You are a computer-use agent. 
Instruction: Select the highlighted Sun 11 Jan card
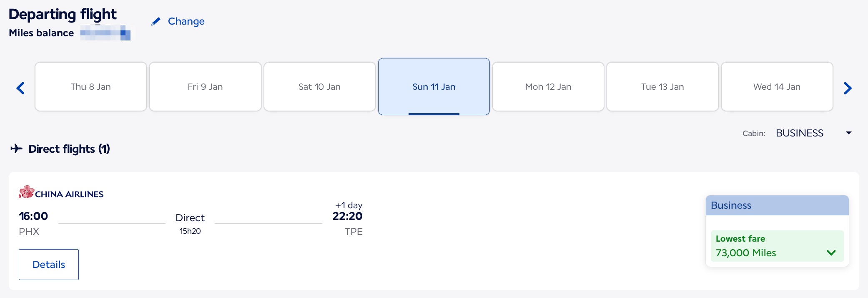[x=434, y=86]
